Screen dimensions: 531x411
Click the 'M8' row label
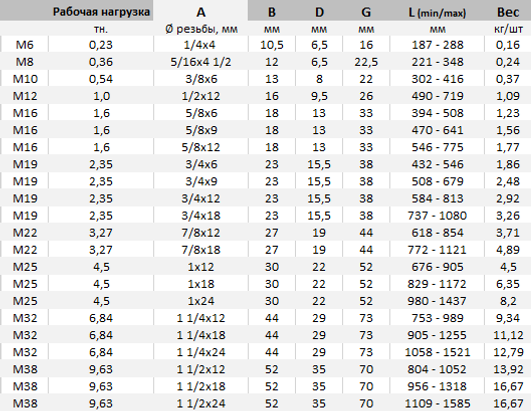click(x=25, y=62)
